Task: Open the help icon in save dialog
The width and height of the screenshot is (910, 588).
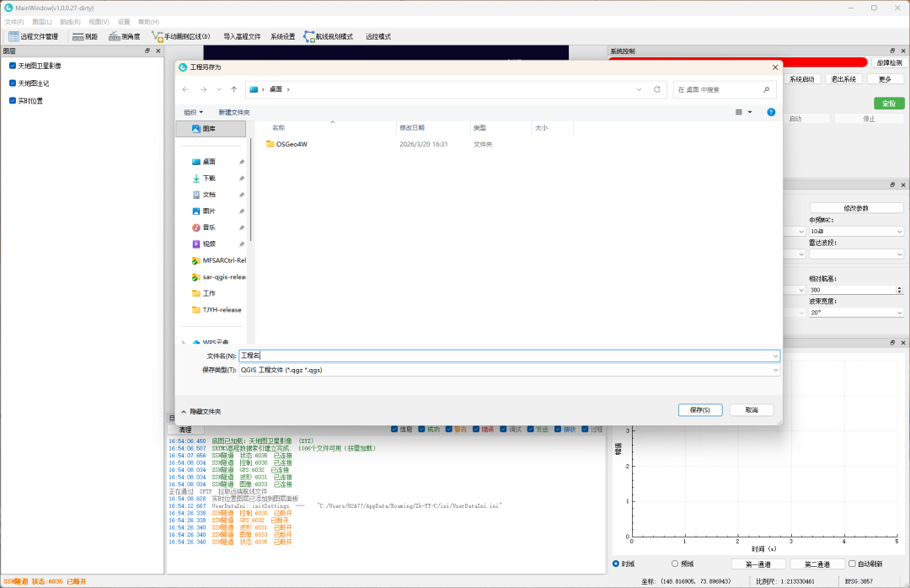Action: [771, 112]
